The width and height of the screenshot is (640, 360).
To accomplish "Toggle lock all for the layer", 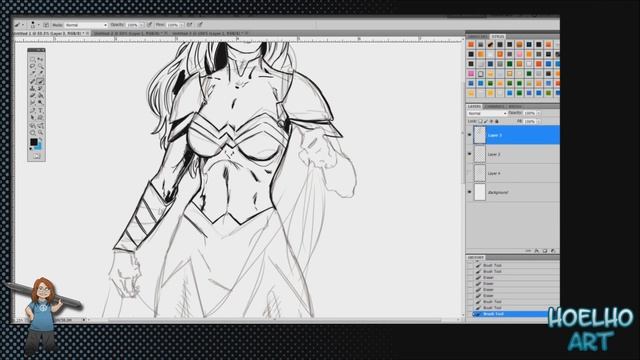I will click(x=497, y=121).
